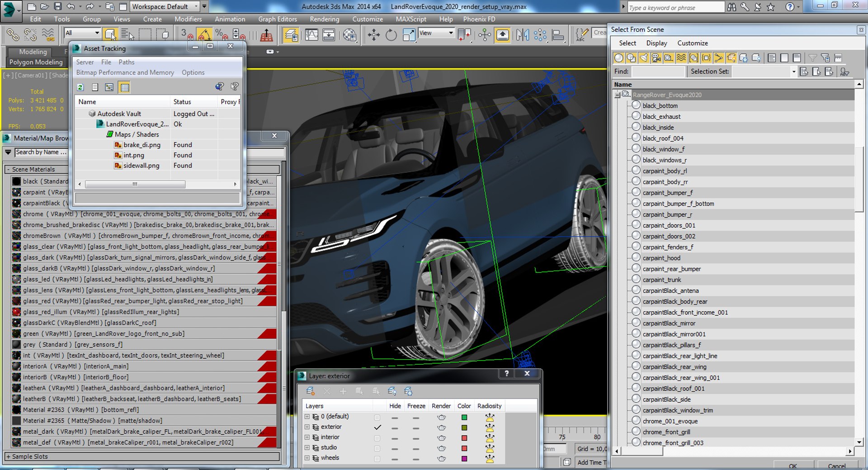This screenshot has height=470, width=868.
Task: Open Material Editor from main toolbar
Action: (x=349, y=35)
